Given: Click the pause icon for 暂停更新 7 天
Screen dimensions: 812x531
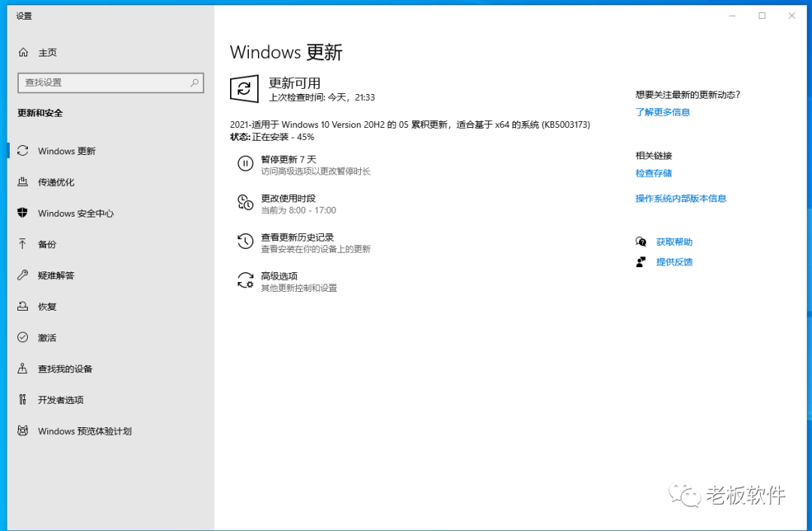Looking at the screenshot, I should 245,164.
